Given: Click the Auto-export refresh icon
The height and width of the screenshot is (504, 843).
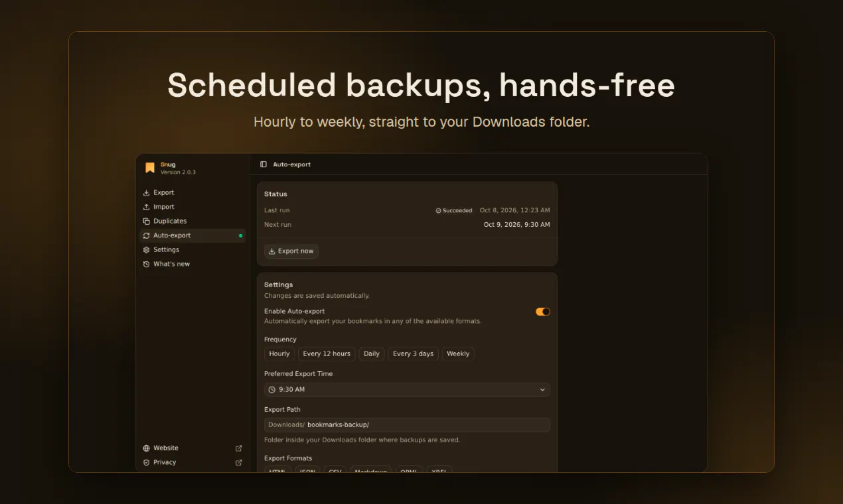Looking at the screenshot, I should coord(147,235).
